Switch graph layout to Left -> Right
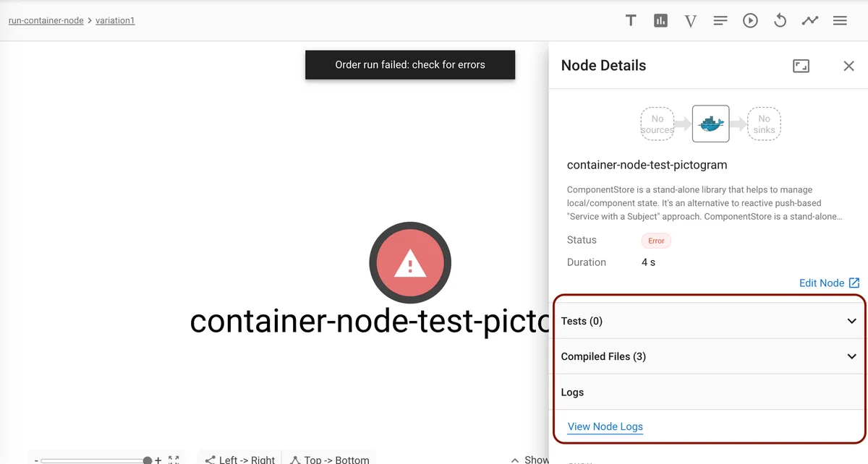Image resolution: width=868 pixels, height=464 pixels. coord(239,459)
